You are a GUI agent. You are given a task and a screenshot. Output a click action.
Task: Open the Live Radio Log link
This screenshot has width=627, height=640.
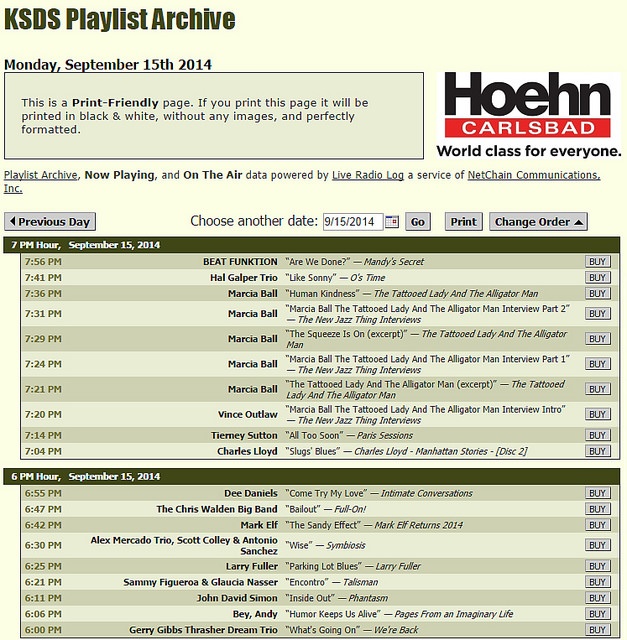pos(368,175)
